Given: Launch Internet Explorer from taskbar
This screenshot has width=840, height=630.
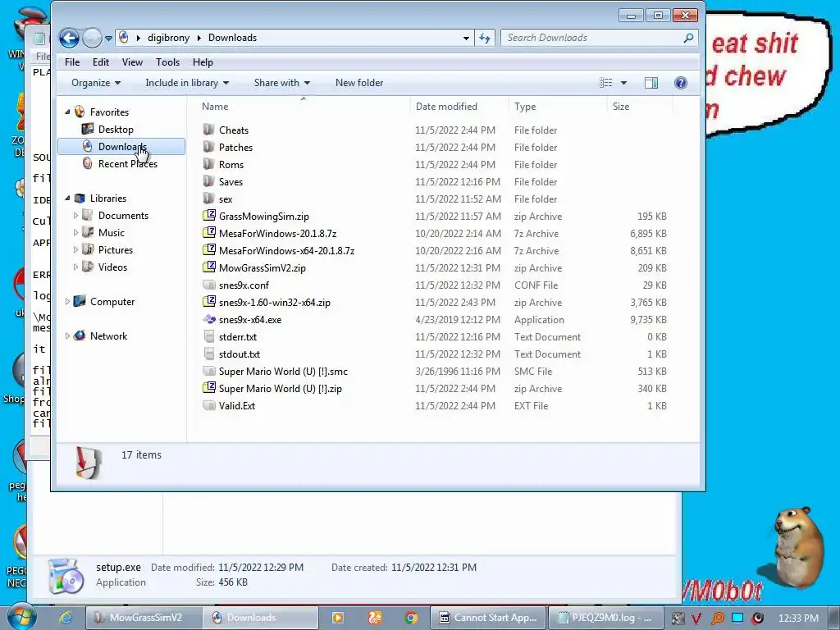Looking at the screenshot, I should (66, 618).
